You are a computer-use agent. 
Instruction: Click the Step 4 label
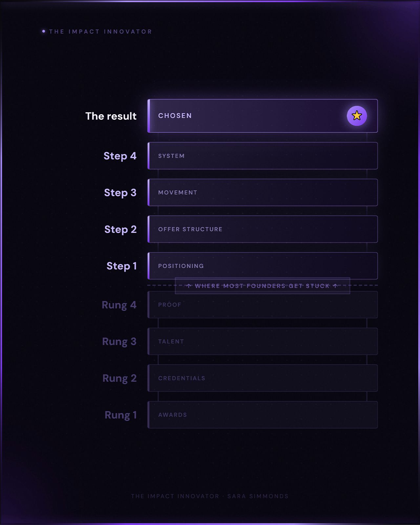[120, 156]
